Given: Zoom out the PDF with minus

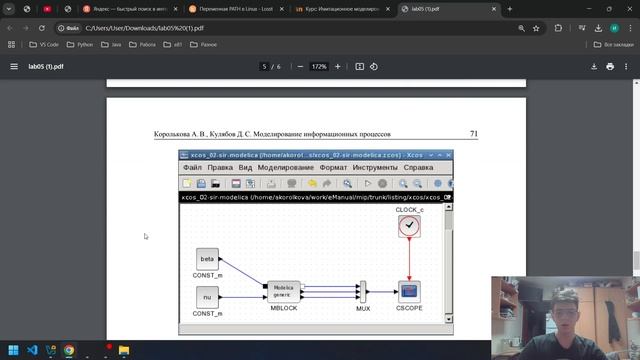Looking at the screenshot, I should (x=300, y=67).
